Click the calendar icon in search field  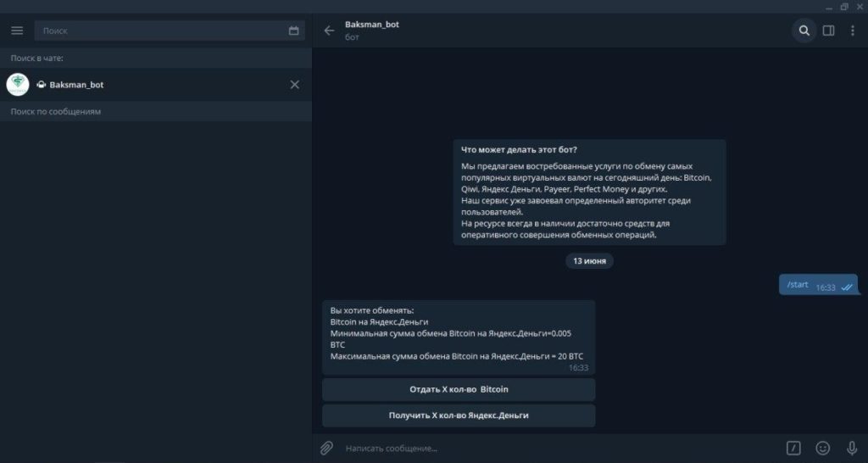294,31
